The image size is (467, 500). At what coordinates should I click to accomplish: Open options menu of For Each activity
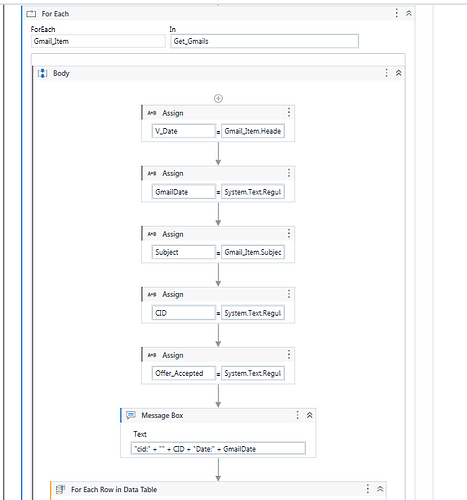(x=396, y=13)
